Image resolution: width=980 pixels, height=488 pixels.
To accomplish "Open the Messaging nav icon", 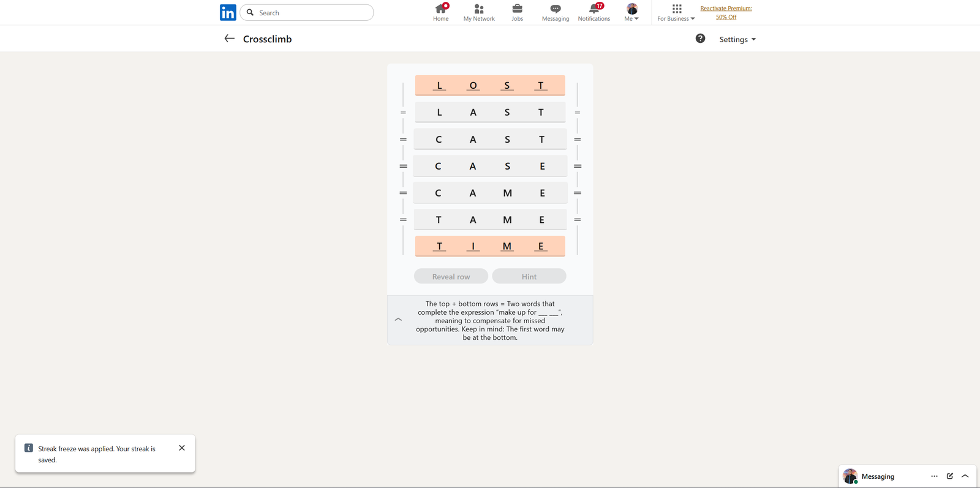I will [556, 9].
